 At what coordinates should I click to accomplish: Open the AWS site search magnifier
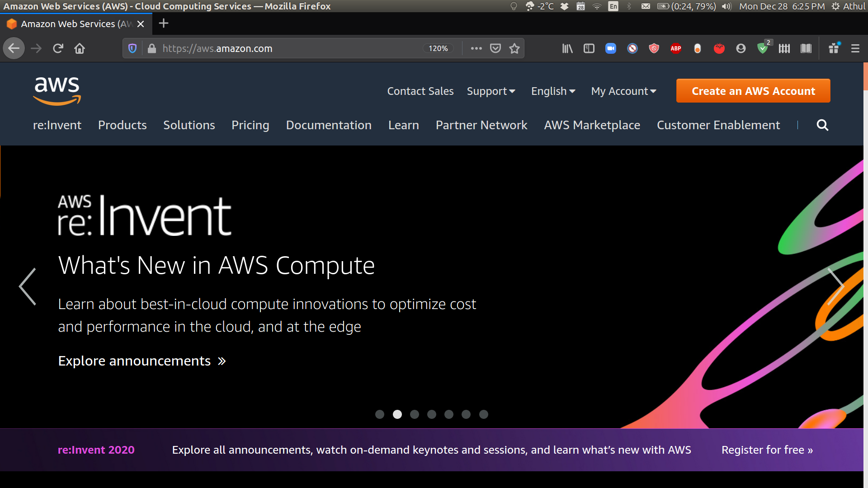point(822,125)
